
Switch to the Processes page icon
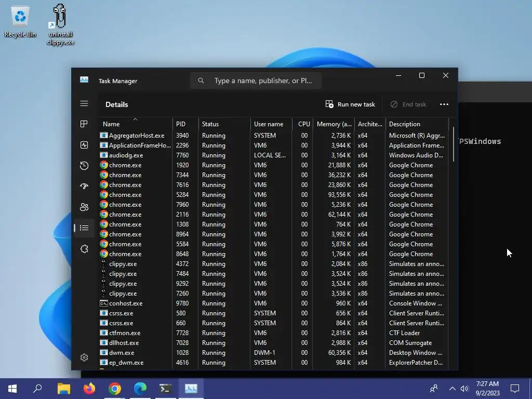click(84, 124)
